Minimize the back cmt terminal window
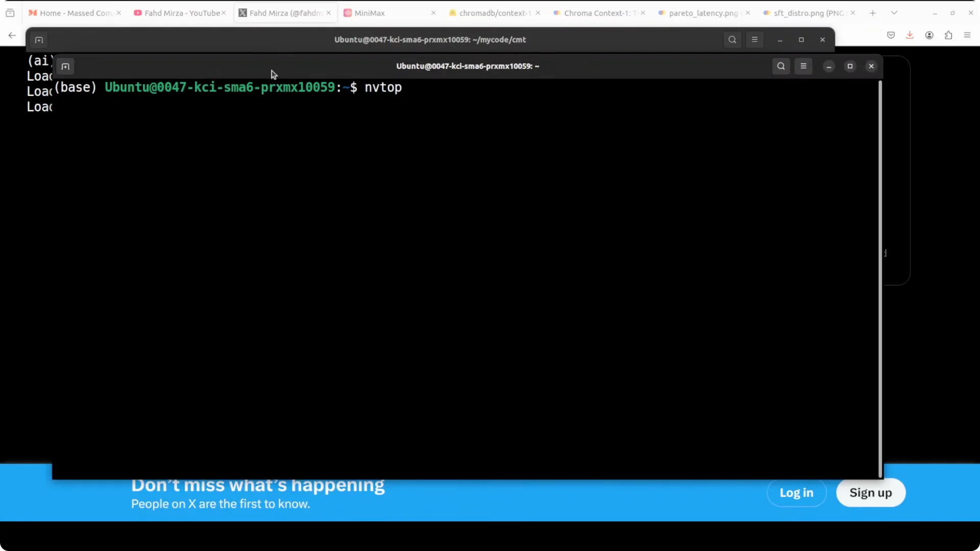Screen dimensions: 980x551 click(780, 40)
